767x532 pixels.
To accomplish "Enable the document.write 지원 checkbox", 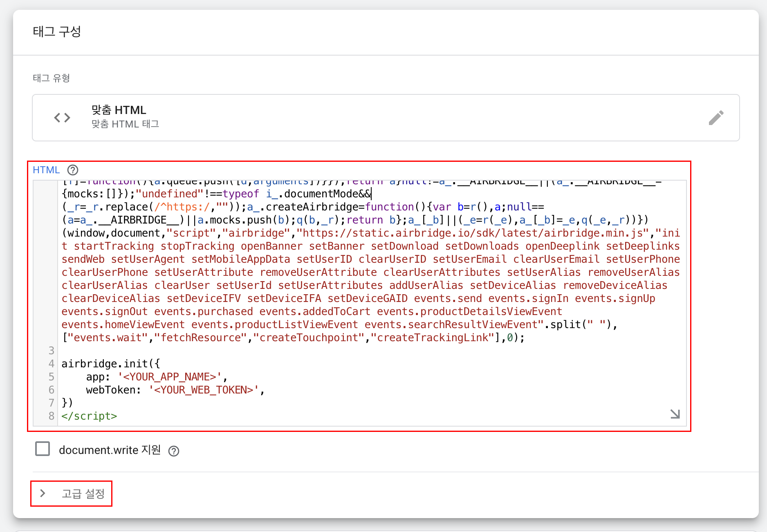I will point(43,449).
